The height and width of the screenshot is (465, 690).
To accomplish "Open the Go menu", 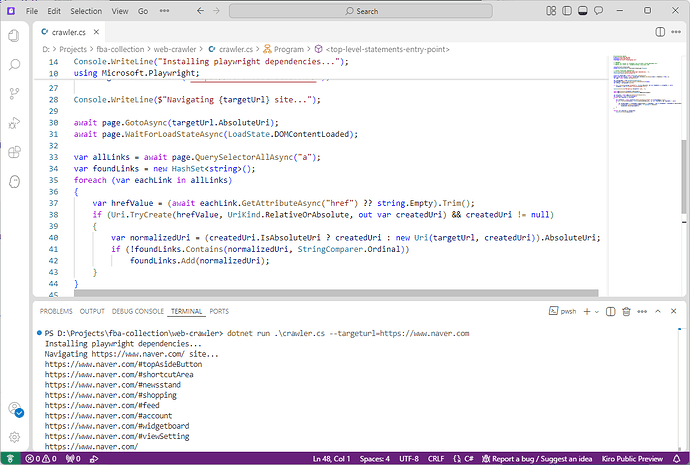I will point(143,11).
